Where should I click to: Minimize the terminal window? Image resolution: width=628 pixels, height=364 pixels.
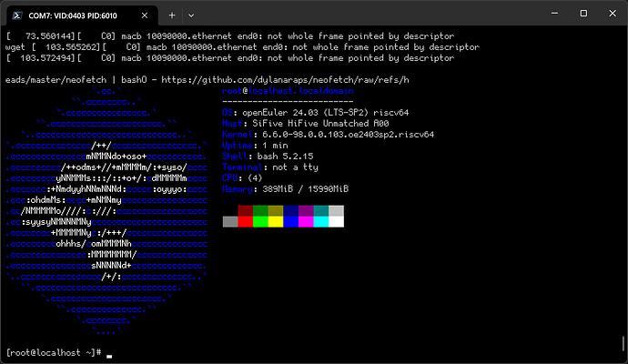point(523,15)
